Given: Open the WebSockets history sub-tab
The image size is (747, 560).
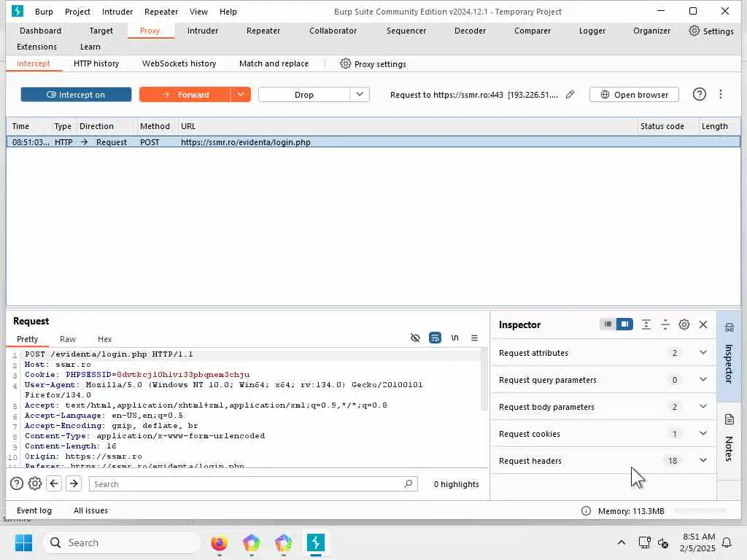Looking at the screenshot, I should coord(179,64).
